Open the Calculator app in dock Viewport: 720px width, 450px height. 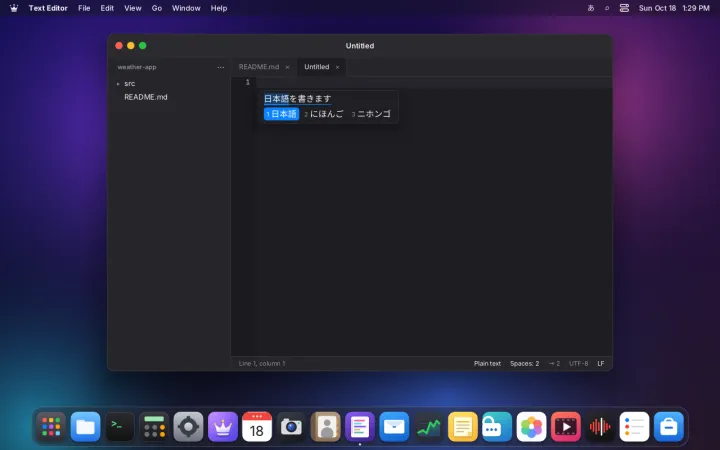[x=154, y=427]
